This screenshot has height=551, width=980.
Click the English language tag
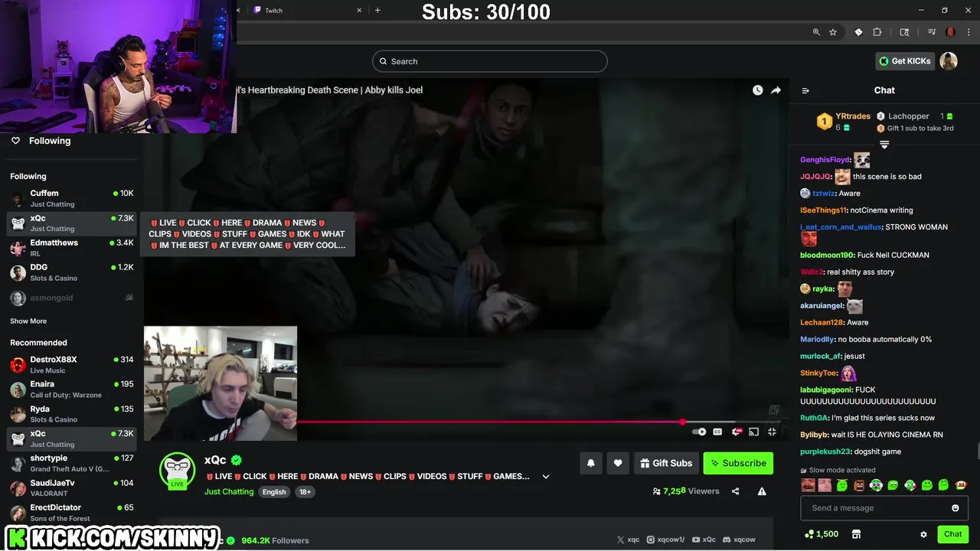pyautogui.click(x=274, y=492)
